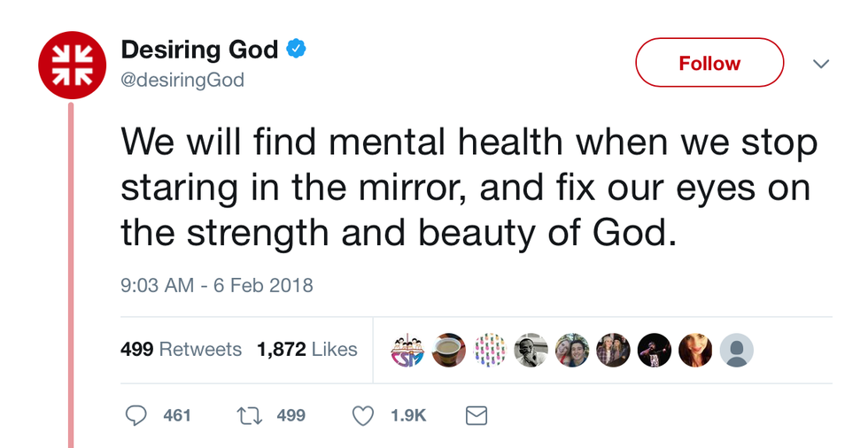The image size is (868, 448).
Task: Open the pineapple pattern liker avatar
Action: [x=490, y=351]
